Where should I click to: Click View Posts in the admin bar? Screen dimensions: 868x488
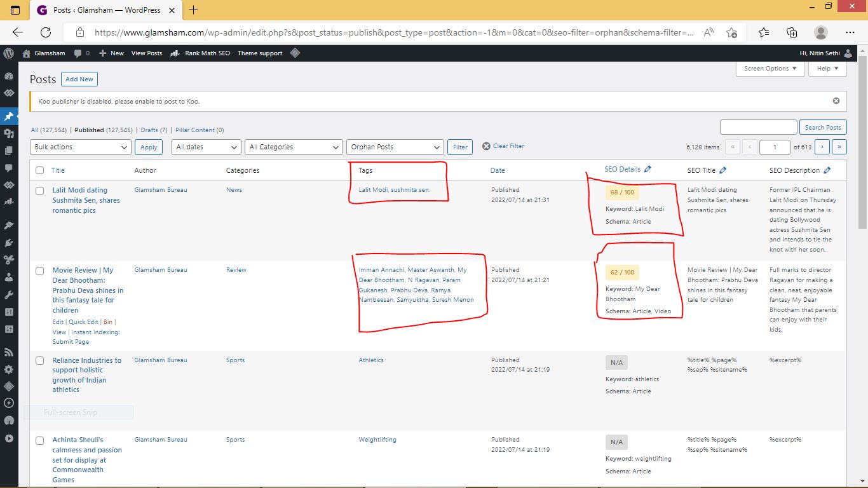147,53
